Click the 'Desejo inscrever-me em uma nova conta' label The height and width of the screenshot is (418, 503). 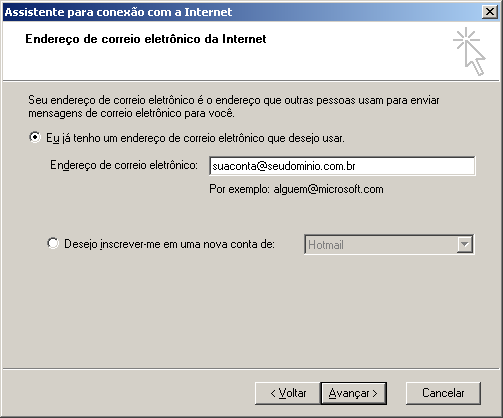(169, 244)
